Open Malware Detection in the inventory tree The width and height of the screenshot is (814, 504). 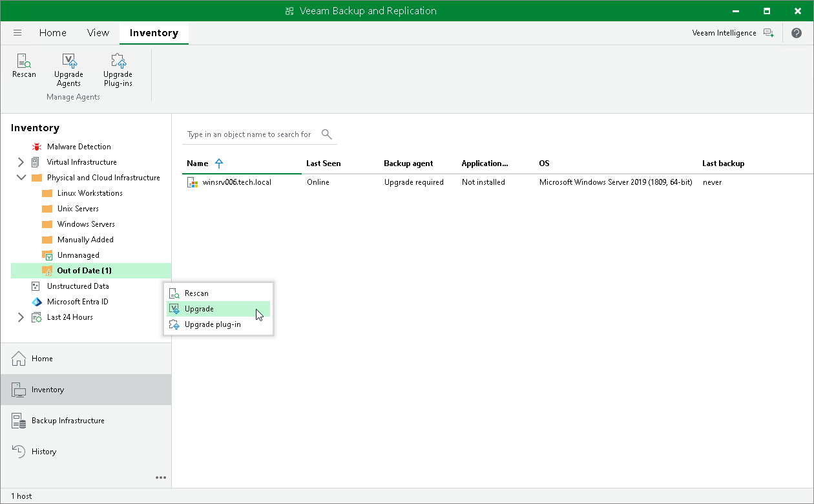coord(79,146)
